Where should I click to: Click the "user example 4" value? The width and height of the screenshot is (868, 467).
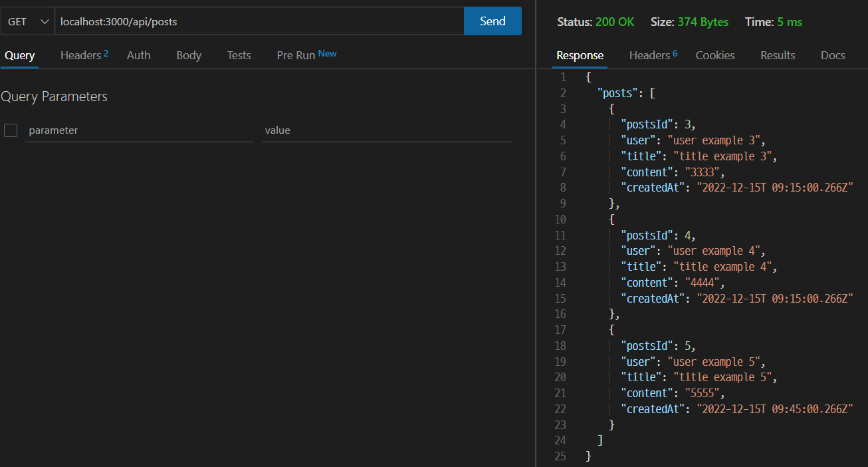(714, 251)
